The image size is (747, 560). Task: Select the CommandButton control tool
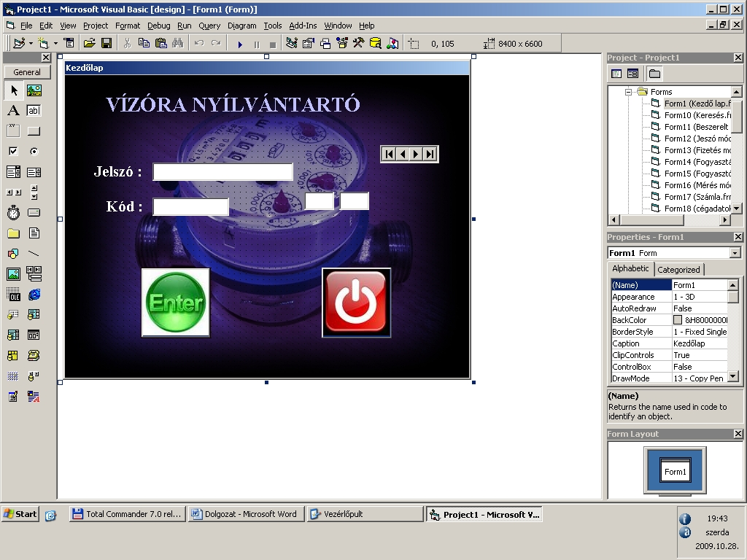(x=34, y=131)
